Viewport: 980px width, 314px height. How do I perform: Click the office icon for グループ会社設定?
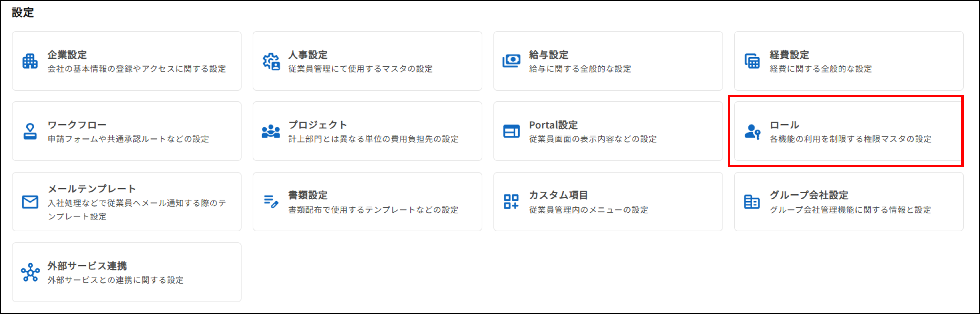[752, 202]
